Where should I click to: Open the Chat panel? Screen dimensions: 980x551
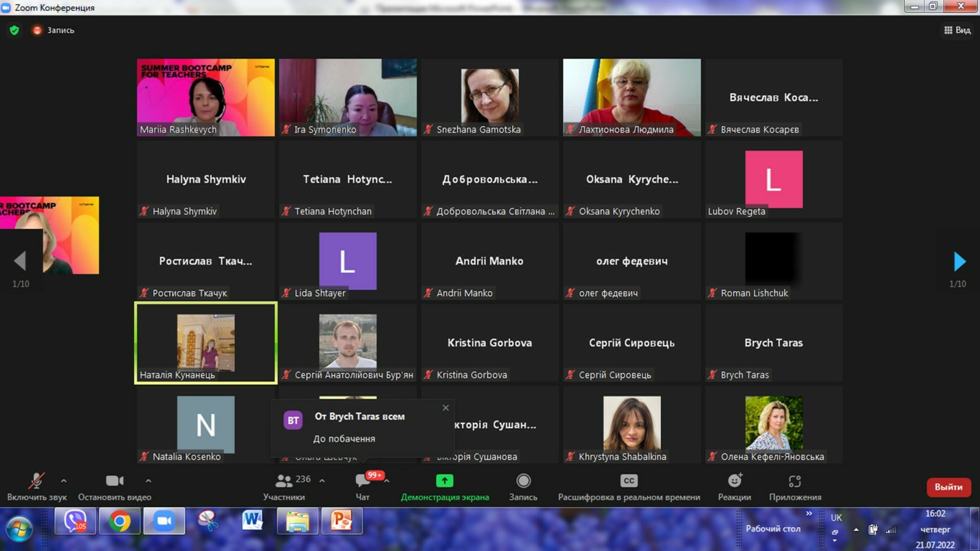click(x=363, y=481)
